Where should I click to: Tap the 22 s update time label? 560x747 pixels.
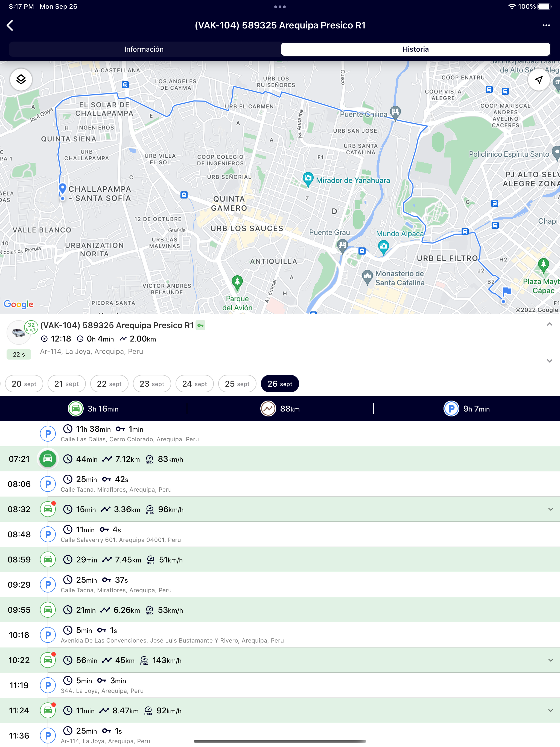(x=19, y=355)
